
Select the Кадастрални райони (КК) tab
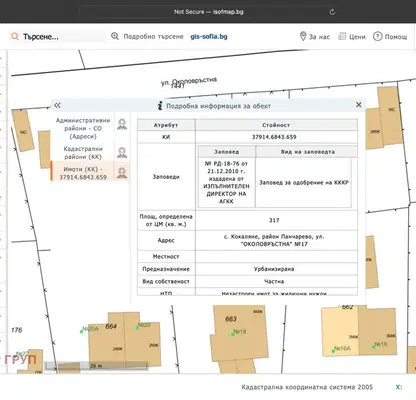(83, 153)
